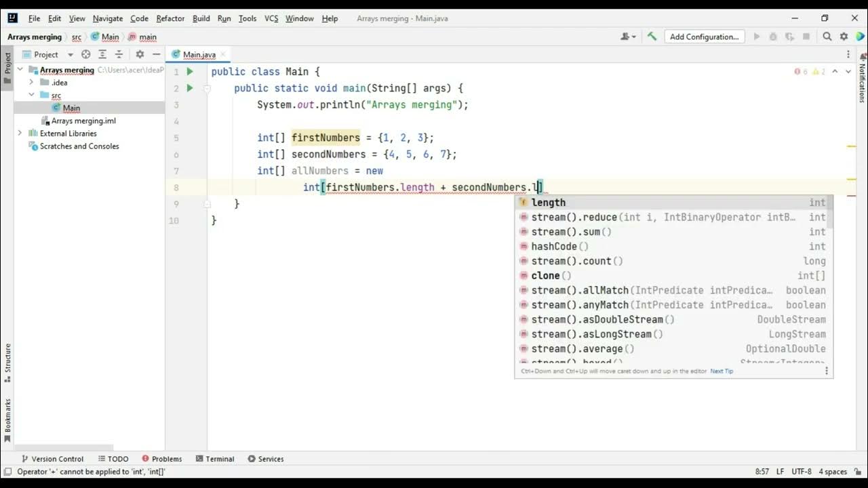
Task: Open IDE settings gear in top toolbar
Action: point(844,37)
